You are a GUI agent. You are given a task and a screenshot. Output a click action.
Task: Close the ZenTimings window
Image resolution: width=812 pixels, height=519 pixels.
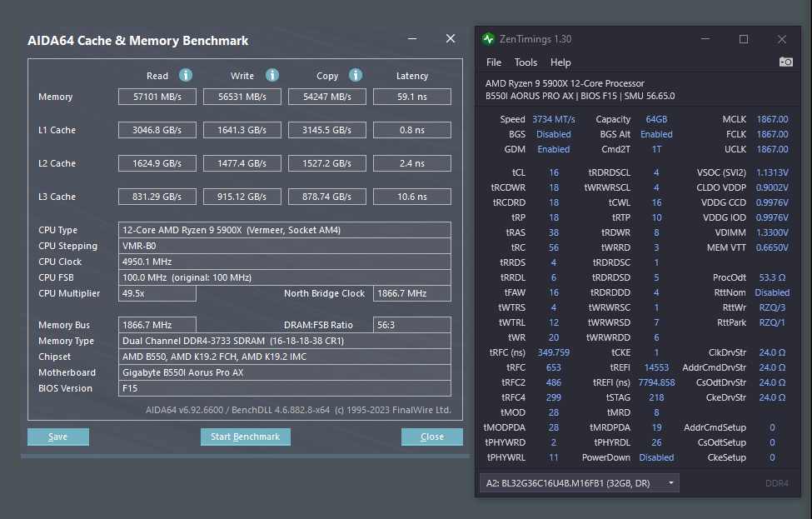point(782,39)
